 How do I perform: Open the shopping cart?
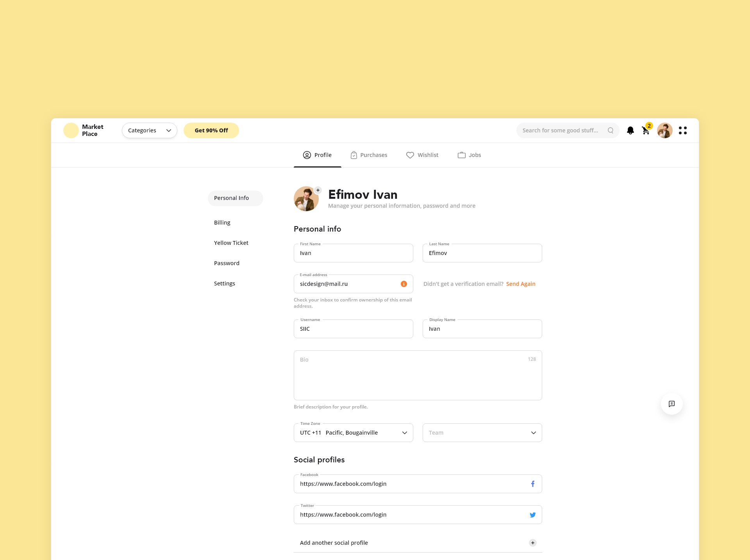tap(646, 130)
